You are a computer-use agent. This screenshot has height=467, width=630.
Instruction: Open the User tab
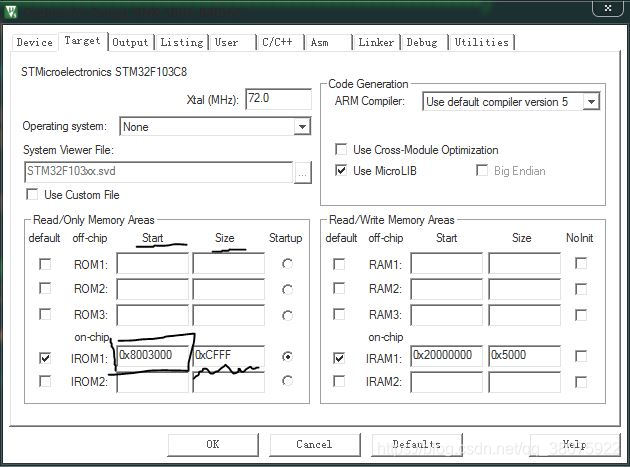coord(232,42)
